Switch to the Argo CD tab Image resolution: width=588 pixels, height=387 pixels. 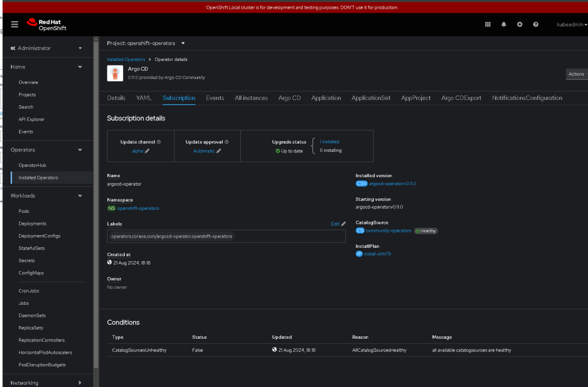coord(290,98)
